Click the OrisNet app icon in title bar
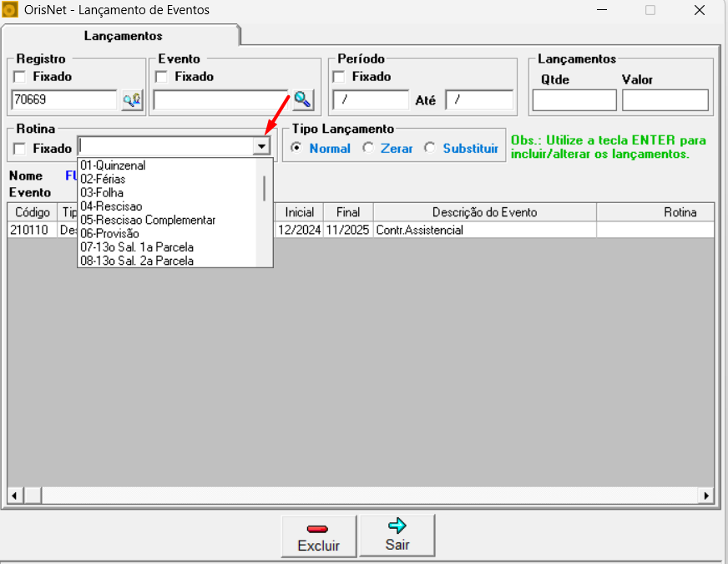The height and width of the screenshot is (564, 728). [x=11, y=11]
